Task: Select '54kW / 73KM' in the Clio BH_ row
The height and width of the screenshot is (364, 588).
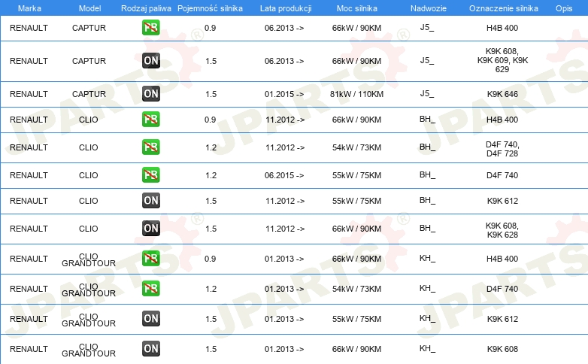Action: point(356,147)
